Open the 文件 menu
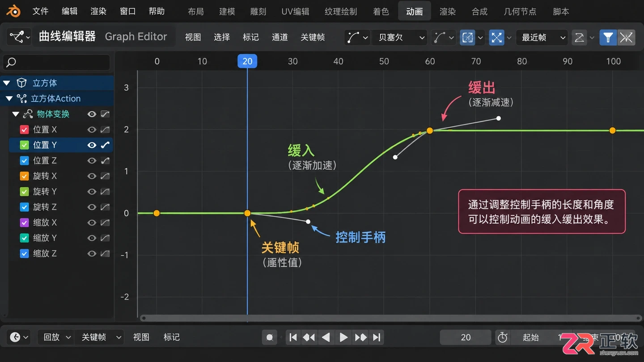 click(40, 11)
